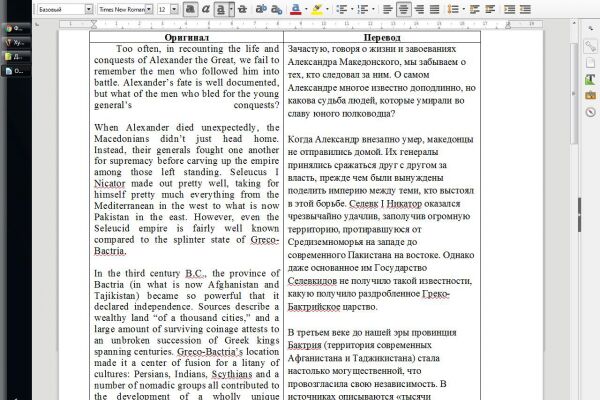Viewport: 600px width, 400px height.
Task: Click the line spacing icon
Action: 453,9
